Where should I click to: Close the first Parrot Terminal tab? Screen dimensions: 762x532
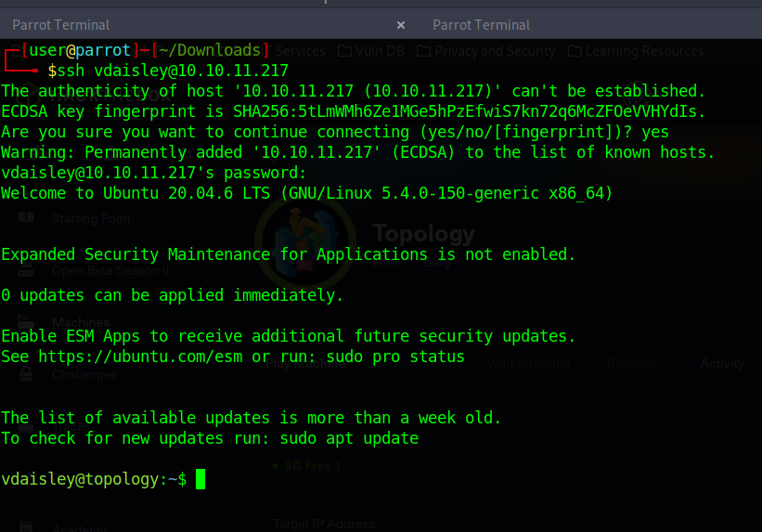tap(401, 25)
